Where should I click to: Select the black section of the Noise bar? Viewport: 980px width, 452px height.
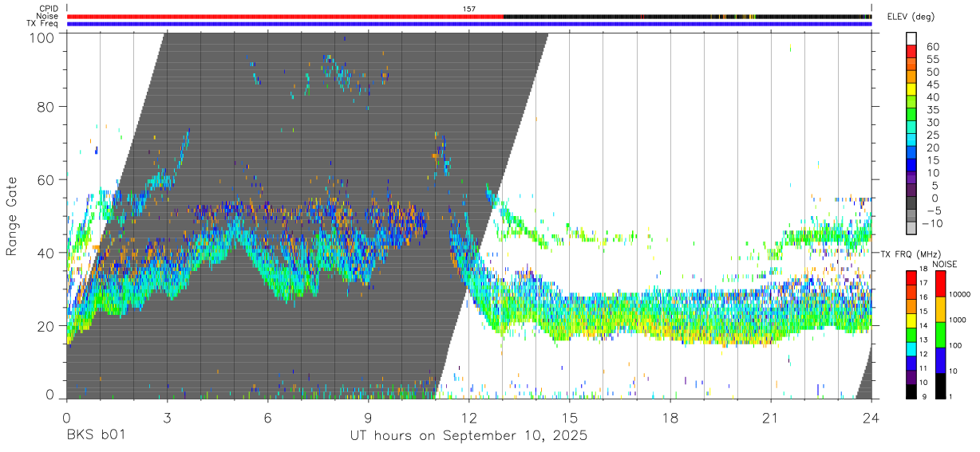coord(687,16)
